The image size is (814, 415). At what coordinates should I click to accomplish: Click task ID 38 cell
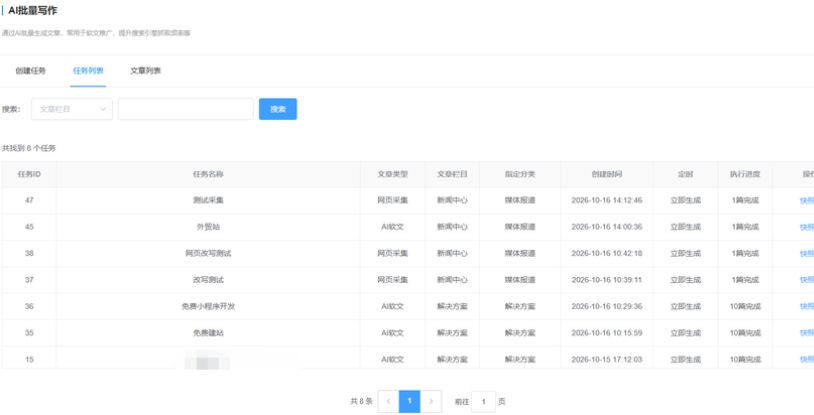click(29, 253)
